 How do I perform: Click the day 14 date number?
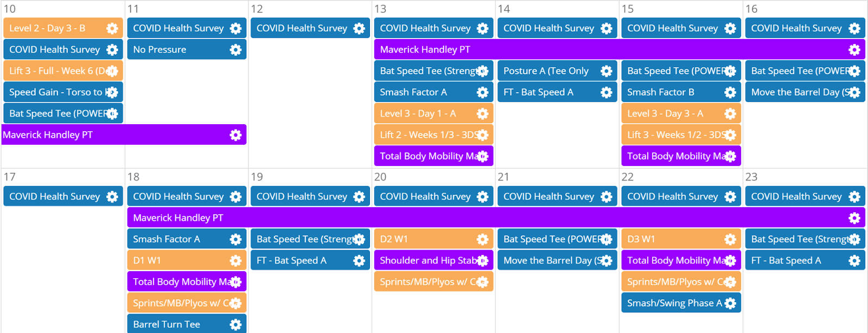point(504,9)
